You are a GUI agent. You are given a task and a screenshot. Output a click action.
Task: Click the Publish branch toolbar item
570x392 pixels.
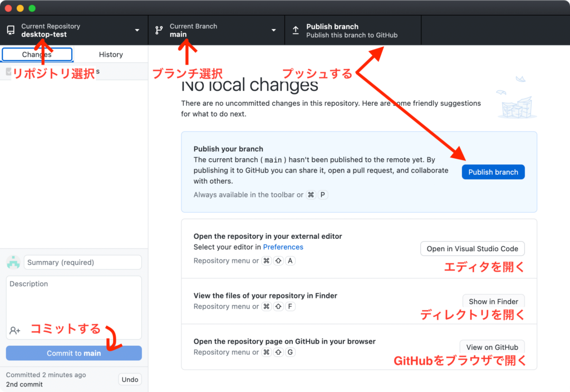tap(353, 31)
